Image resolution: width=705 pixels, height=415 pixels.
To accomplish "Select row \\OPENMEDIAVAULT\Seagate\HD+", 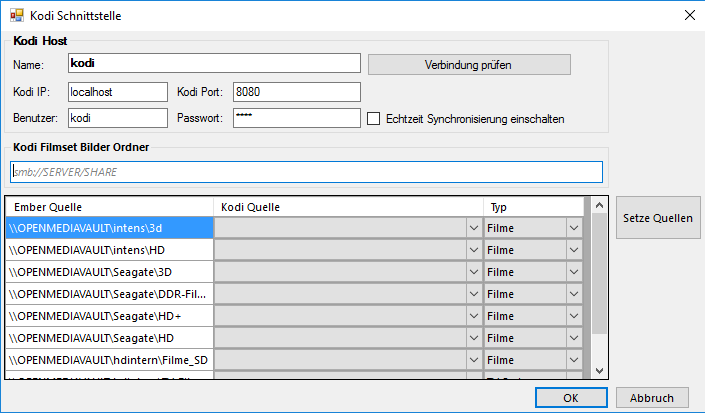I will 109,316.
